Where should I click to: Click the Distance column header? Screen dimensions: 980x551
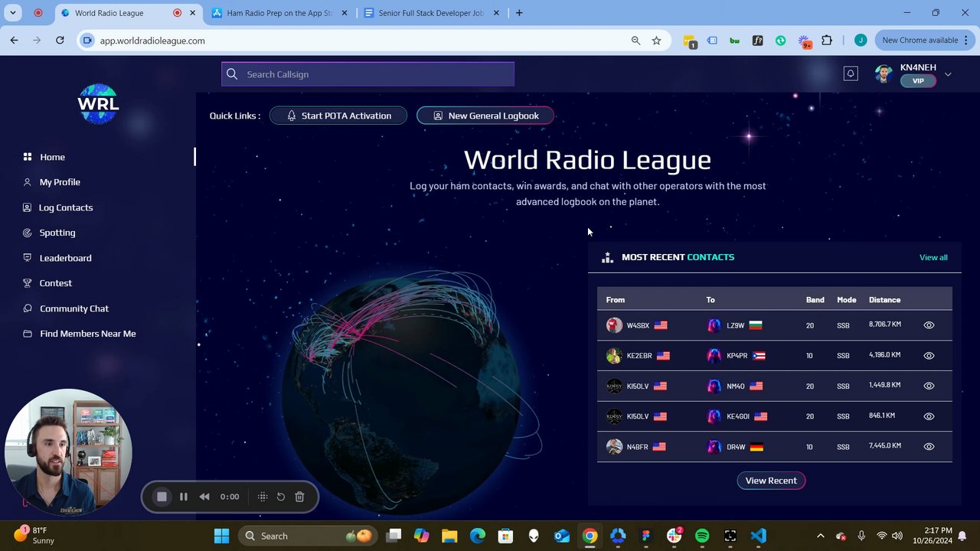884,300
